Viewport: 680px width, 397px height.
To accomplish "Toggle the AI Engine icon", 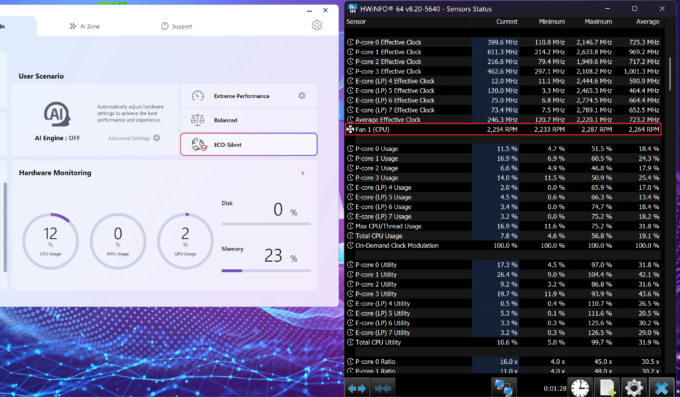I will click(57, 114).
